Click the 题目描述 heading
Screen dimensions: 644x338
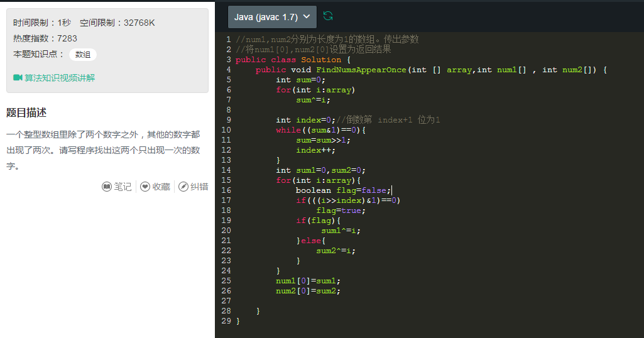(x=26, y=112)
